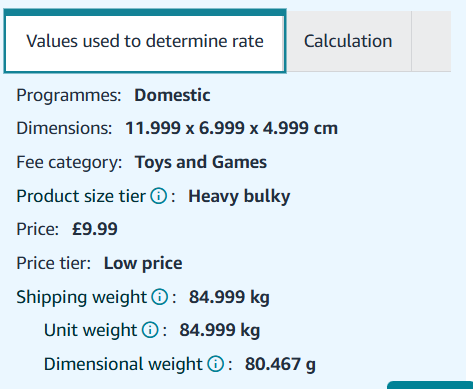Select the 11.999 x 6.999 x 4.999 cm dimensions text
This screenshot has width=473, height=389.
point(231,128)
